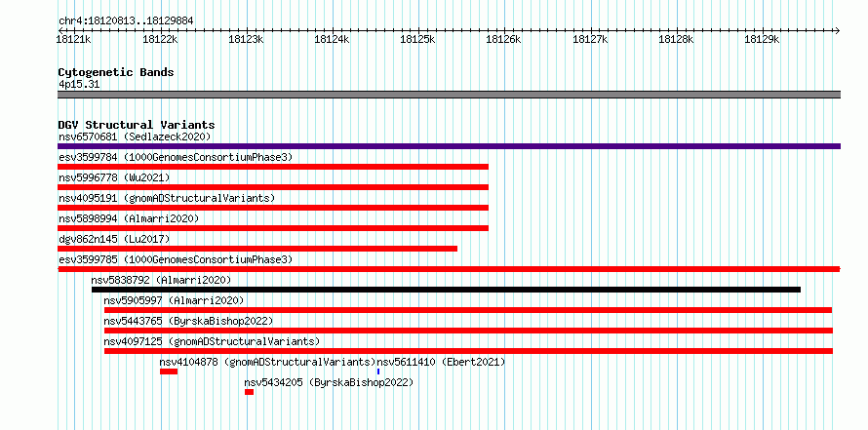Open esv3599784 (1000GenomesConsortiumPhase3) label
The width and height of the screenshot is (868, 430).
(x=176, y=157)
